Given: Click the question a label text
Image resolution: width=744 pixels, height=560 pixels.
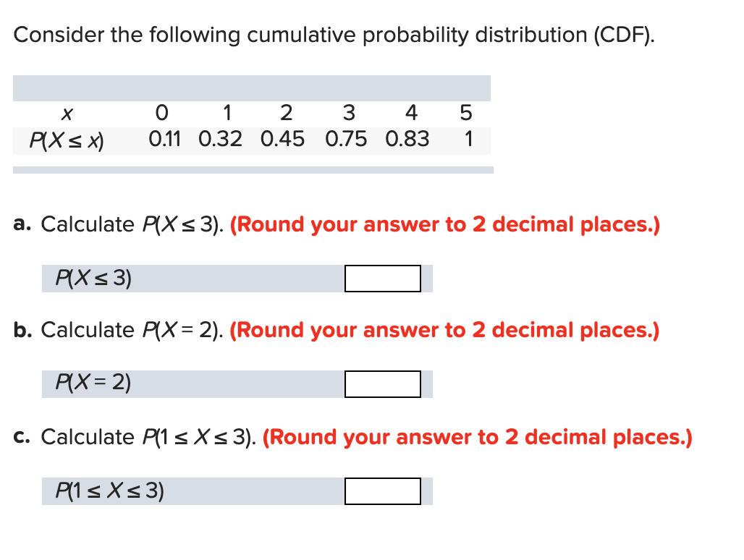Looking at the screenshot, I should pyautogui.click(x=22, y=224).
